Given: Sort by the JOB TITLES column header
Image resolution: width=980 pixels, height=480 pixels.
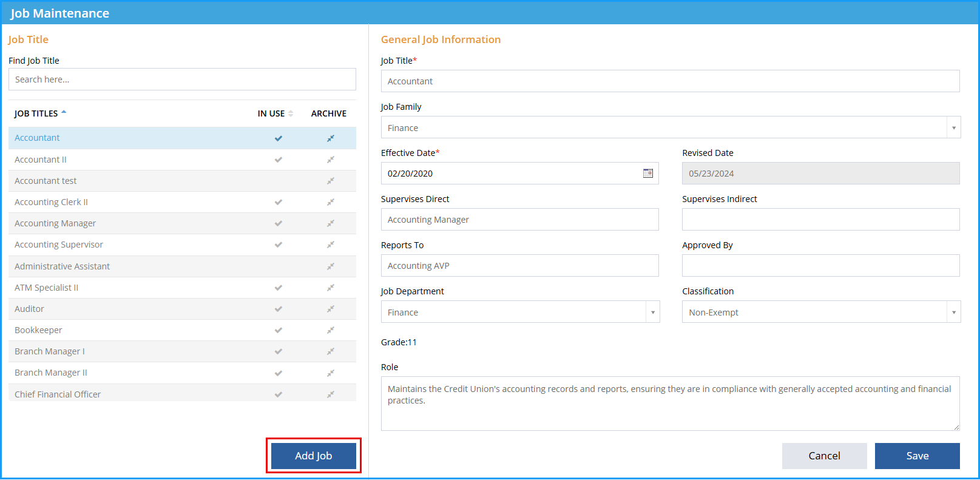Looking at the screenshot, I should [40, 113].
